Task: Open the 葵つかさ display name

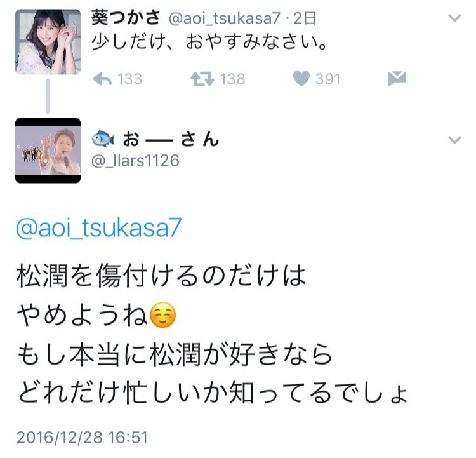Action: pos(126,18)
